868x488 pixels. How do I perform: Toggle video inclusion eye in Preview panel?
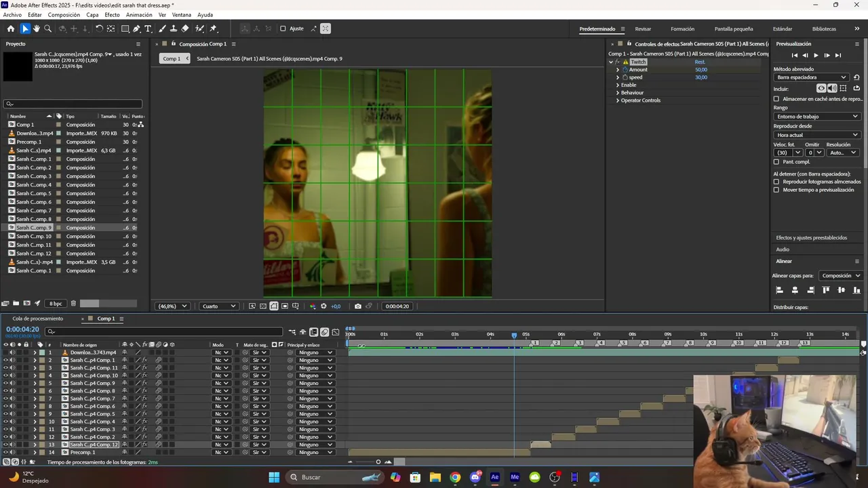tap(821, 88)
